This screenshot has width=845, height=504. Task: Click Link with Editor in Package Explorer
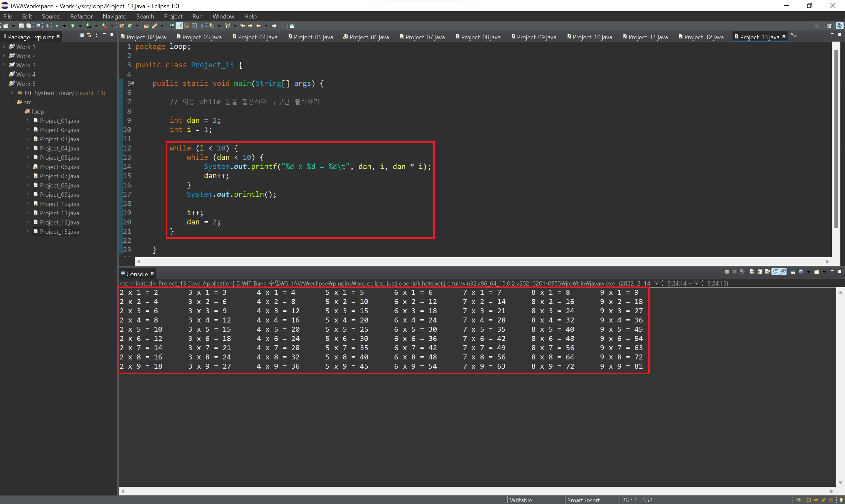(89, 35)
